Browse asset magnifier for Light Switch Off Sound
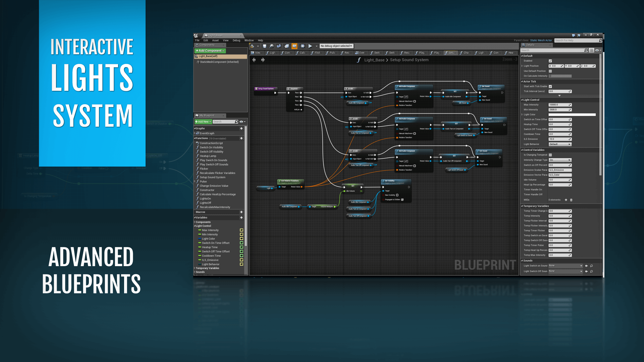Image resolution: width=644 pixels, height=362 pixels. [591, 271]
